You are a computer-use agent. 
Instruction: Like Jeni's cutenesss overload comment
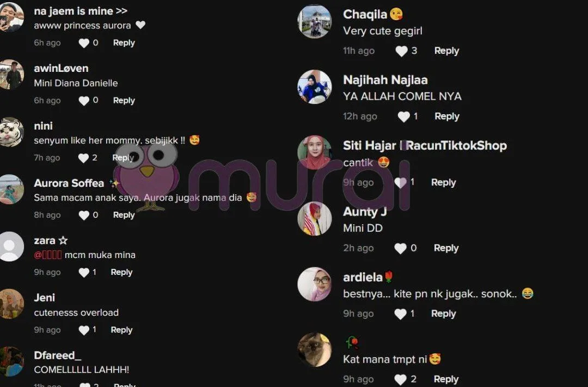click(84, 330)
